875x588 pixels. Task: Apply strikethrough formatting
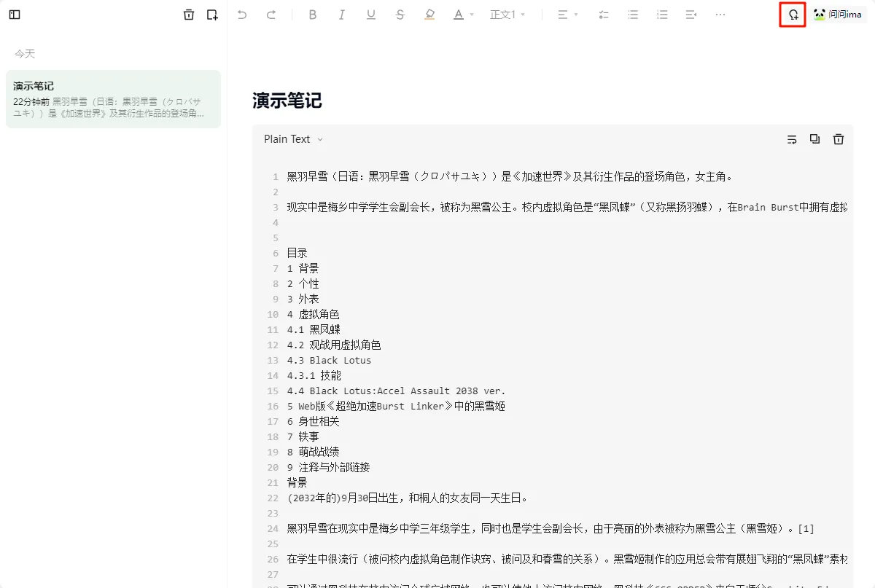400,15
